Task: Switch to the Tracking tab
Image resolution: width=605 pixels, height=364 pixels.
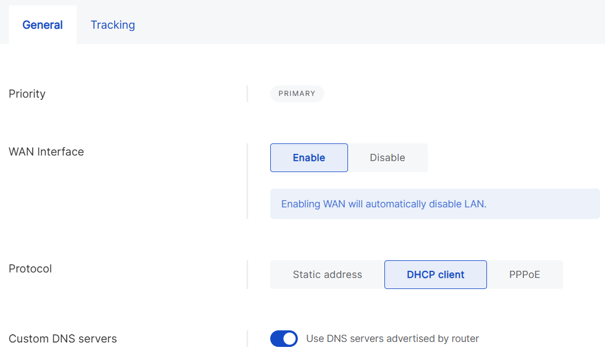Action: [113, 25]
